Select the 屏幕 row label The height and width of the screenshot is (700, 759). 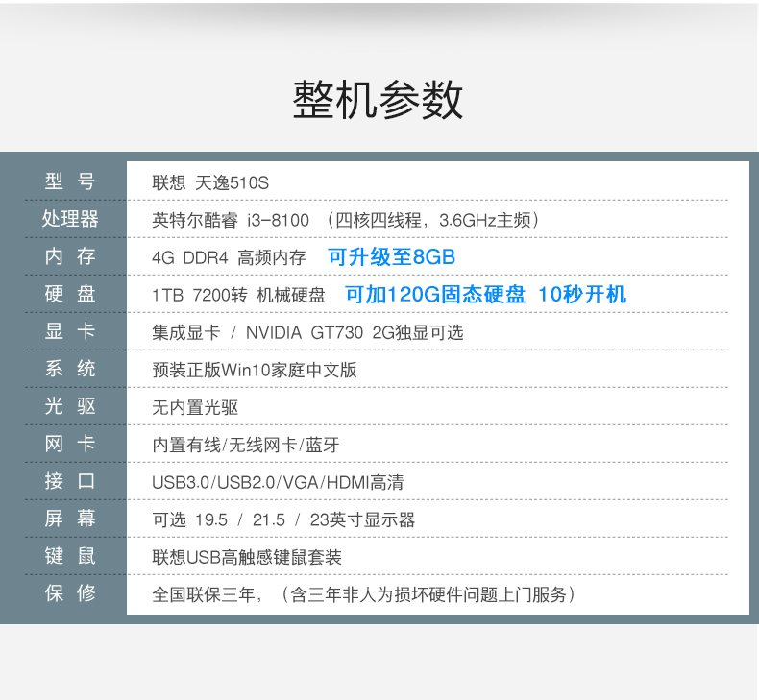70,519
